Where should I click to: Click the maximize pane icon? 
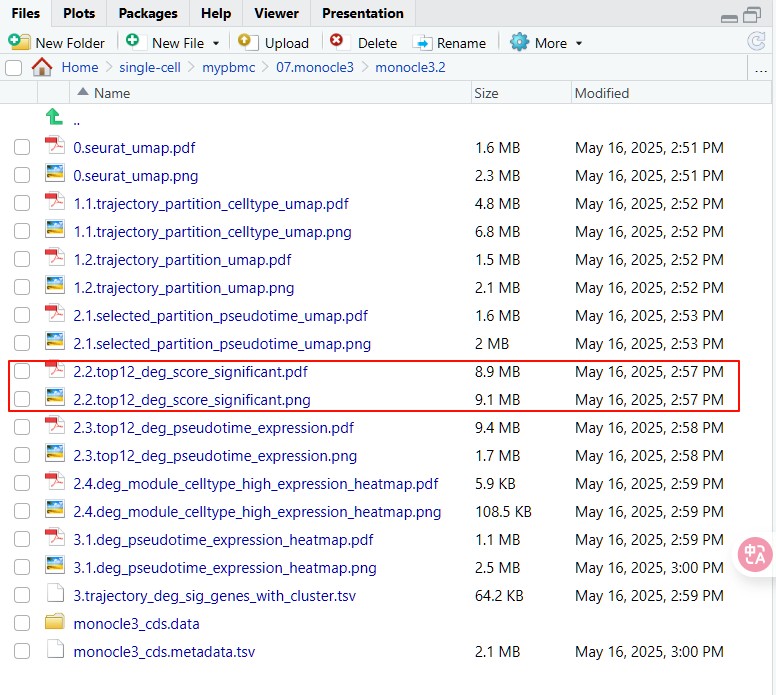tap(752, 15)
